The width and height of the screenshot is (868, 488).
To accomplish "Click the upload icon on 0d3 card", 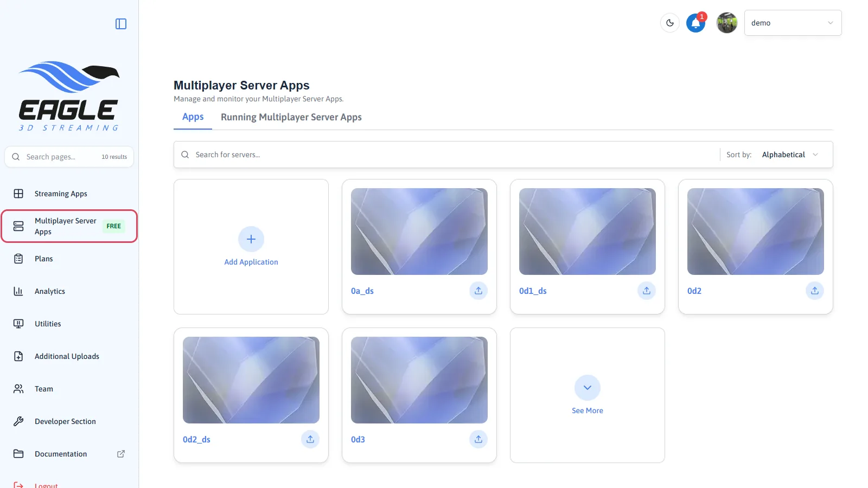I will (478, 439).
